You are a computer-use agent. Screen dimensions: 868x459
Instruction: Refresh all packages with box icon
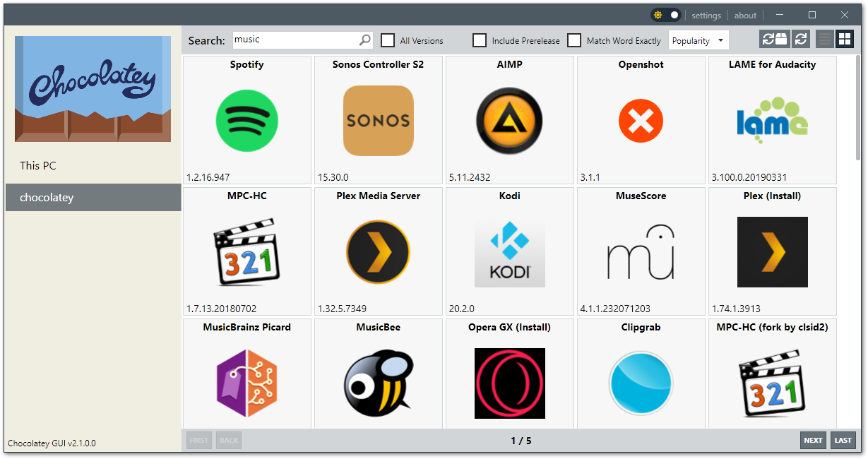774,40
